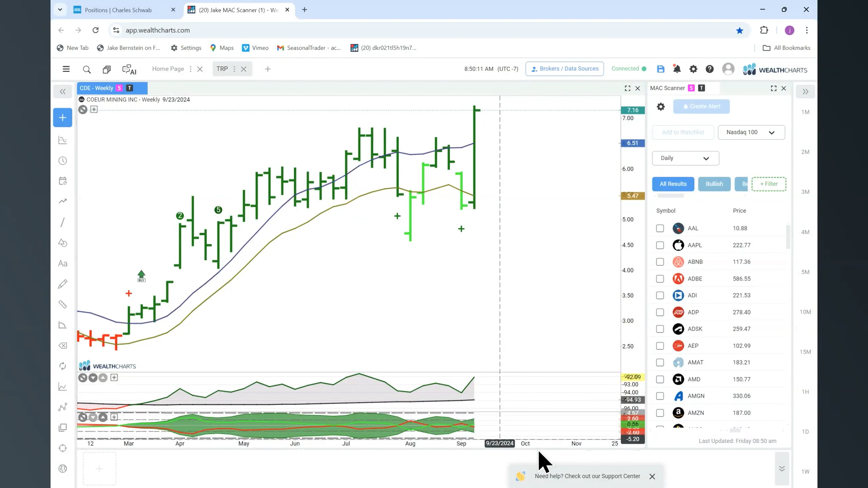Dismiss the Support Center help popup
Viewport: 868px width, 488px height.
point(652,477)
